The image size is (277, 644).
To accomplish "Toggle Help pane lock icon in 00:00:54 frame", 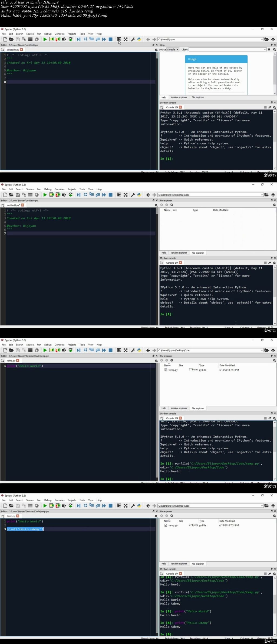I will (x=269, y=49).
